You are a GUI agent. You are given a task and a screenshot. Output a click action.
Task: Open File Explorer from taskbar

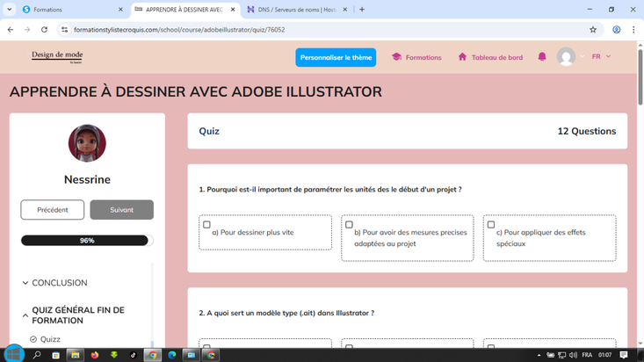pos(76,355)
